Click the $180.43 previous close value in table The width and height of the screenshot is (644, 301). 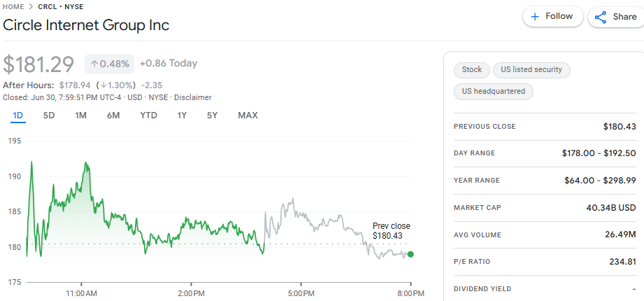620,127
